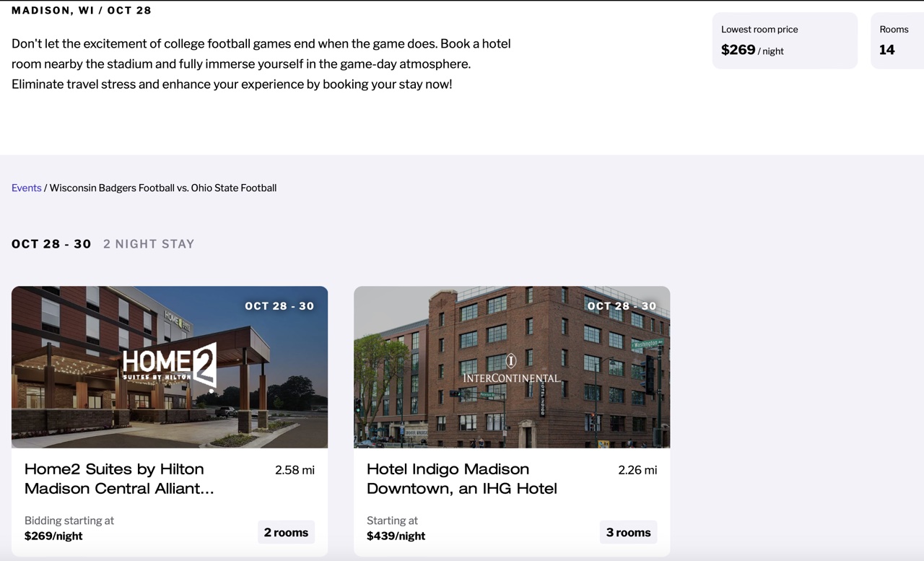
Task: Click the MADISON, WI / OCT 28 heading
Action: [x=82, y=10]
